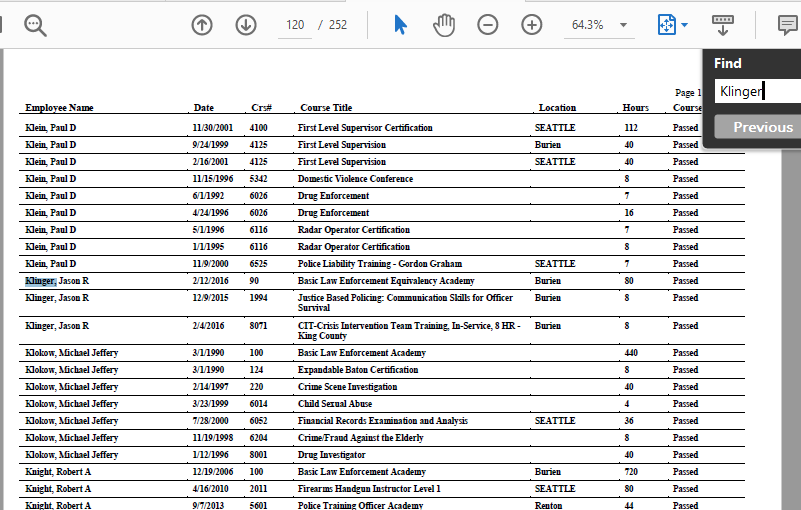Image resolution: width=801 pixels, height=510 pixels.
Task: Click the Justice Based Policing course title
Action: pyautogui.click(x=405, y=303)
